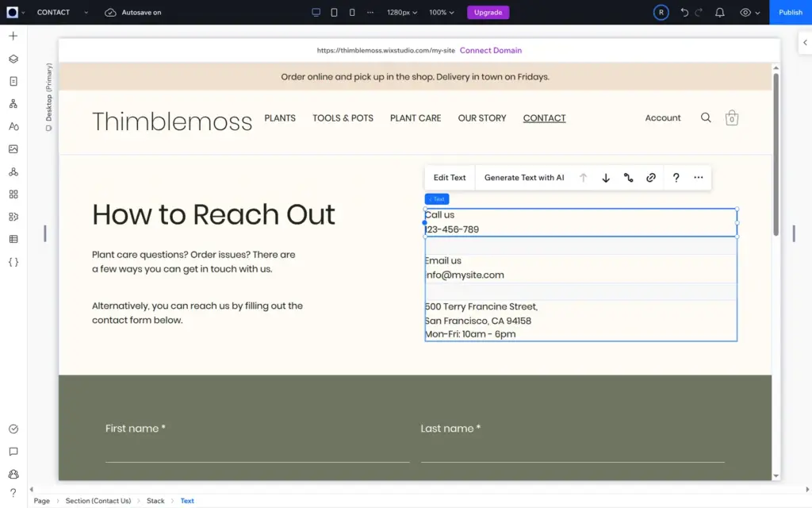Open the CMS table icon in sidebar
Viewport: 812px width, 508px height.
coord(13,239)
